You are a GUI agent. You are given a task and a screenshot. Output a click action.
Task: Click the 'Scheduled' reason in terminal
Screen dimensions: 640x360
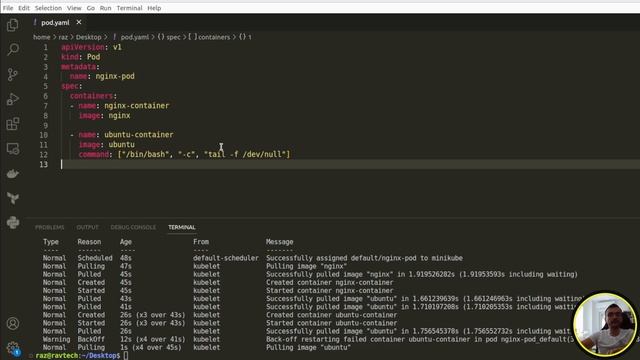95,258
